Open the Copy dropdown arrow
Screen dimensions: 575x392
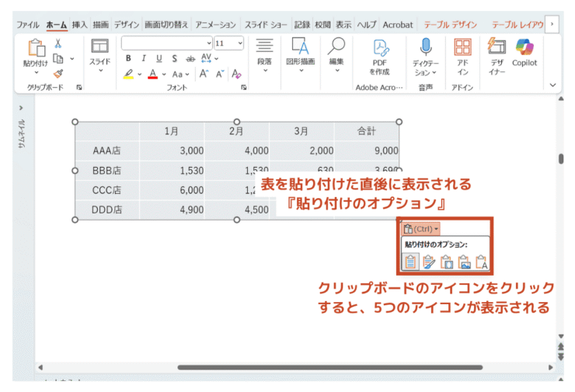[72, 59]
